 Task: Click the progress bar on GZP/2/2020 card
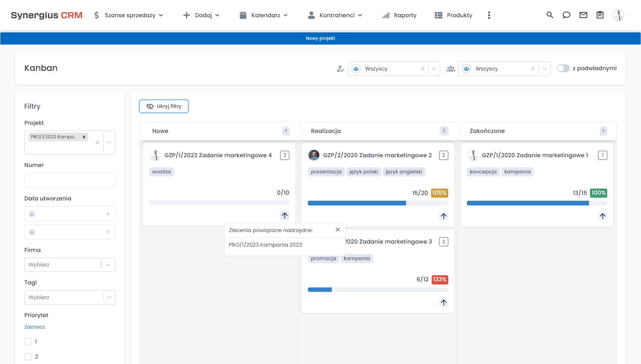(x=378, y=203)
